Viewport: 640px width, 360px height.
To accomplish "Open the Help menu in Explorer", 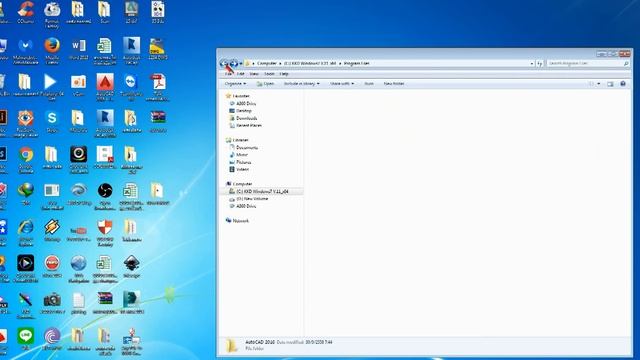I will coord(284,74).
